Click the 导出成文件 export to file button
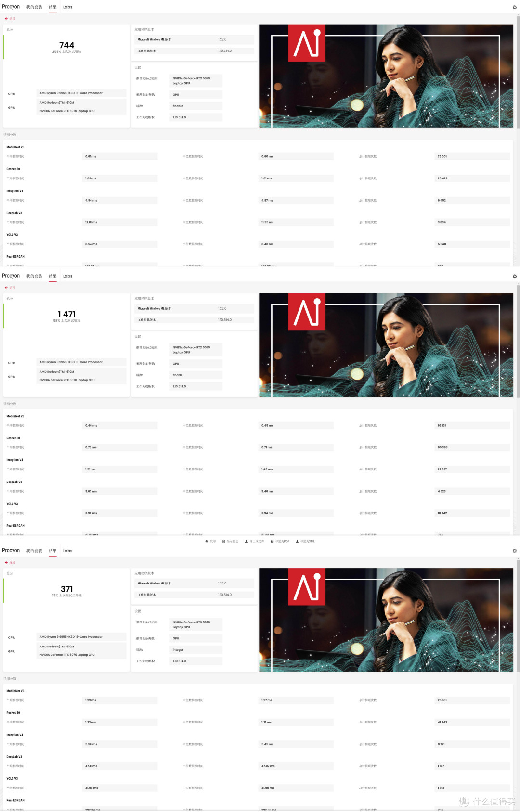The width and height of the screenshot is (520, 812). point(254,541)
